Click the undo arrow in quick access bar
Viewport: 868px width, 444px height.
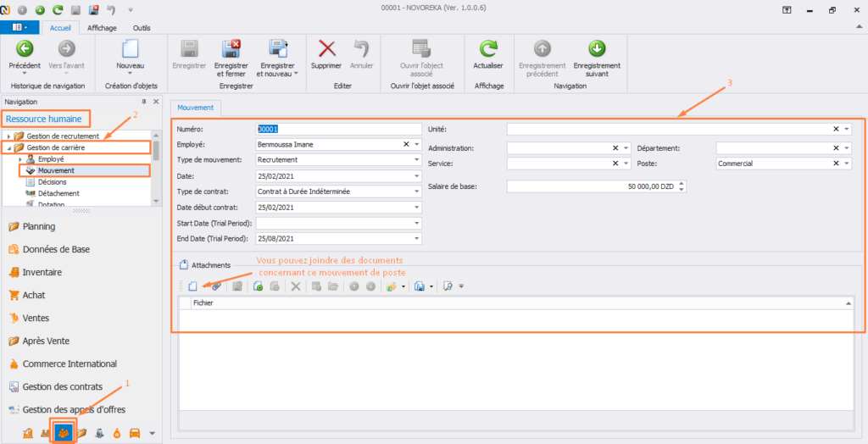[111, 10]
